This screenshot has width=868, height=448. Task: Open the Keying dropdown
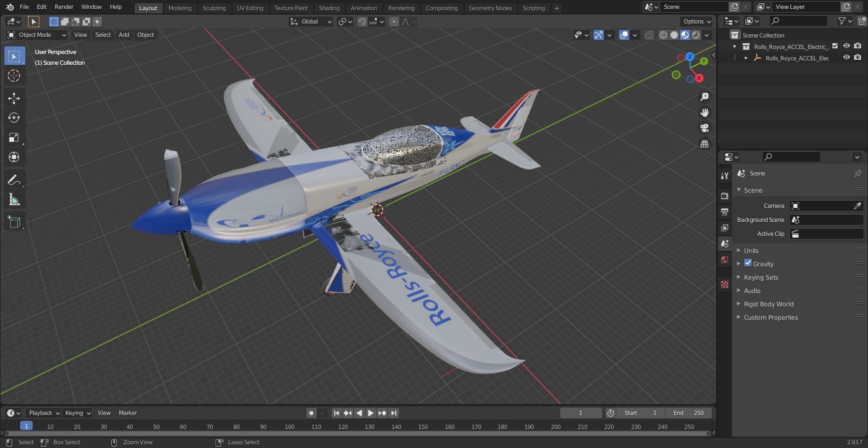point(78,413)
